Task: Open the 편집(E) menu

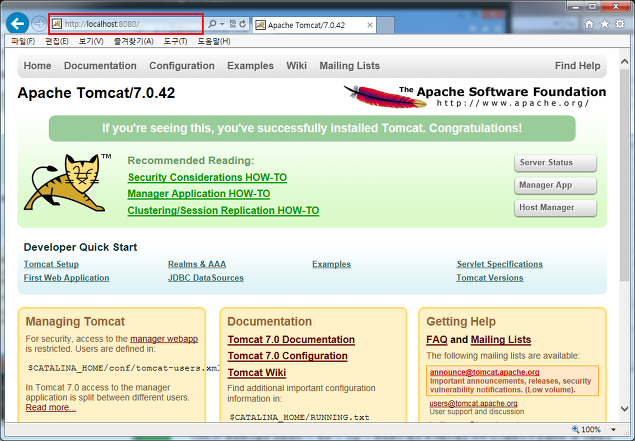Action: tap(57, 41)
